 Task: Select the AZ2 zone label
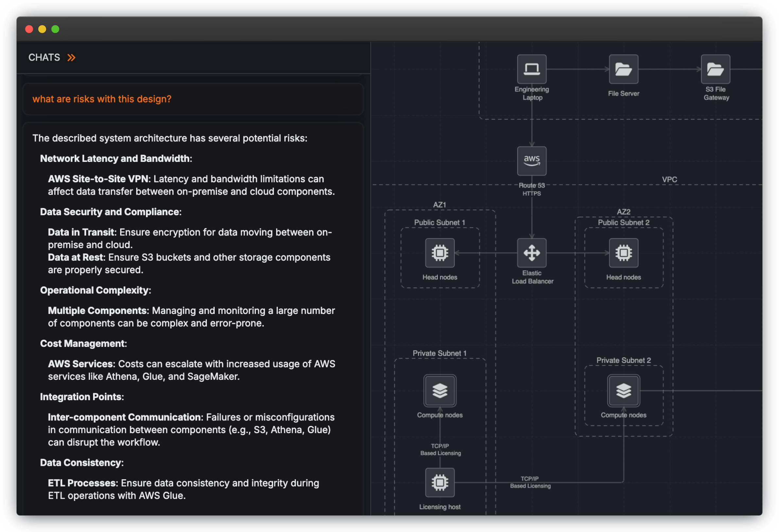click(x=623, y=212)
